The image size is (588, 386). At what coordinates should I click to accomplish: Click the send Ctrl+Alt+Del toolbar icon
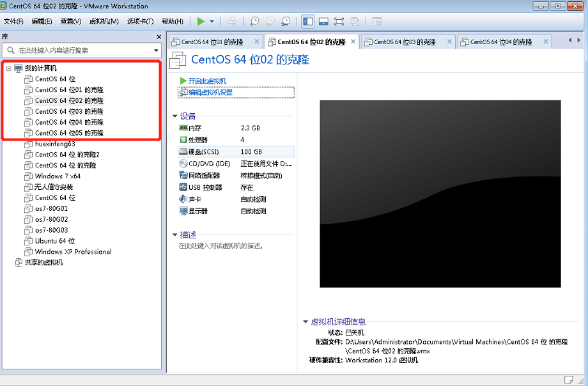[x=232, y=21]
